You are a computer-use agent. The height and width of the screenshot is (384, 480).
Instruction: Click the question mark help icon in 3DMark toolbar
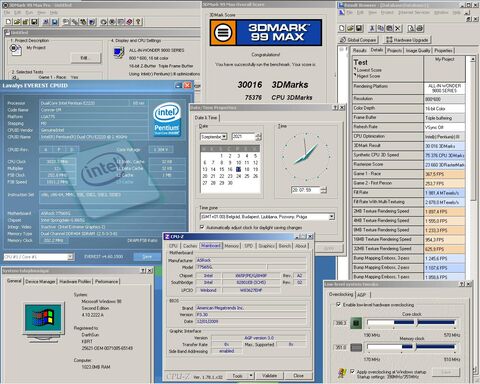pos(138,22)
